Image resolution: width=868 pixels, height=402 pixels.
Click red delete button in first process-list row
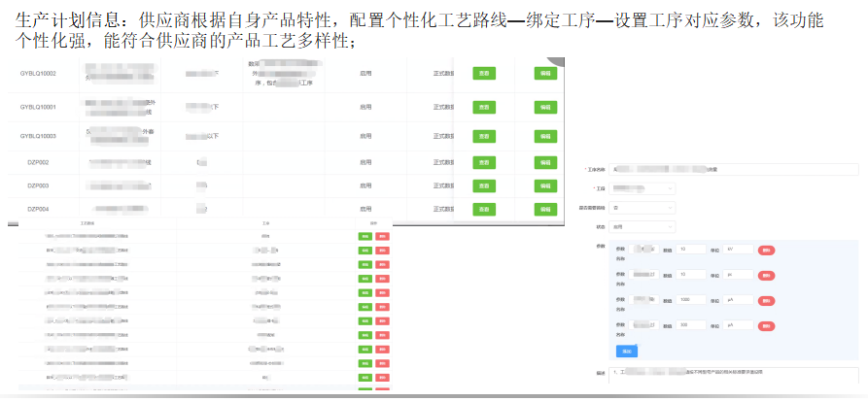(382, 236)
